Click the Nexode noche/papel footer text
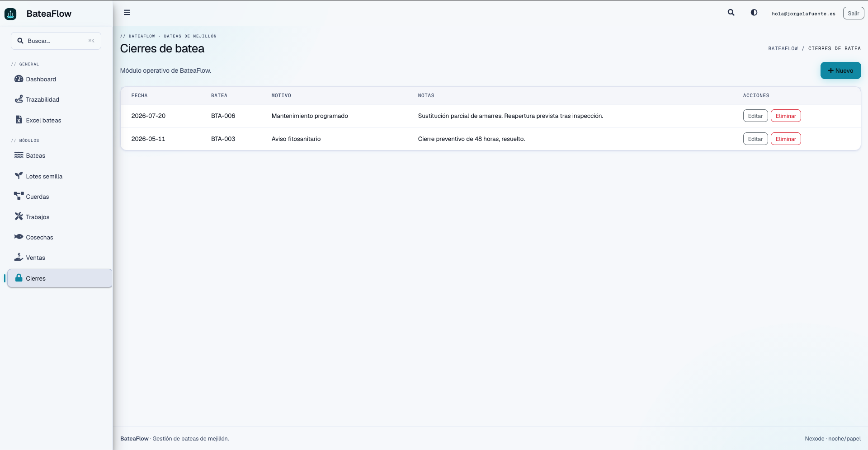This screenshot has height=450, width=868. click(x=832, y=438)
